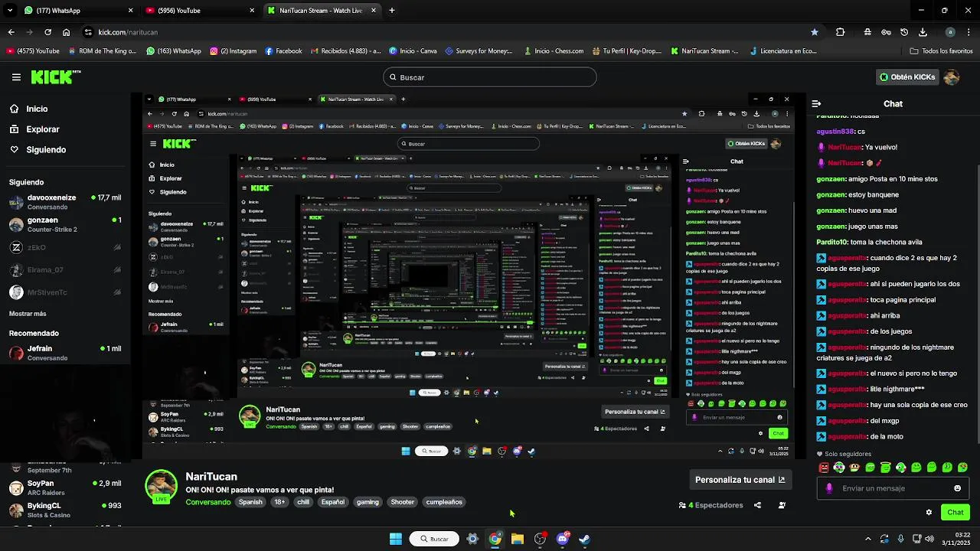Show hidden system tray icons chevron

point(867,539)
